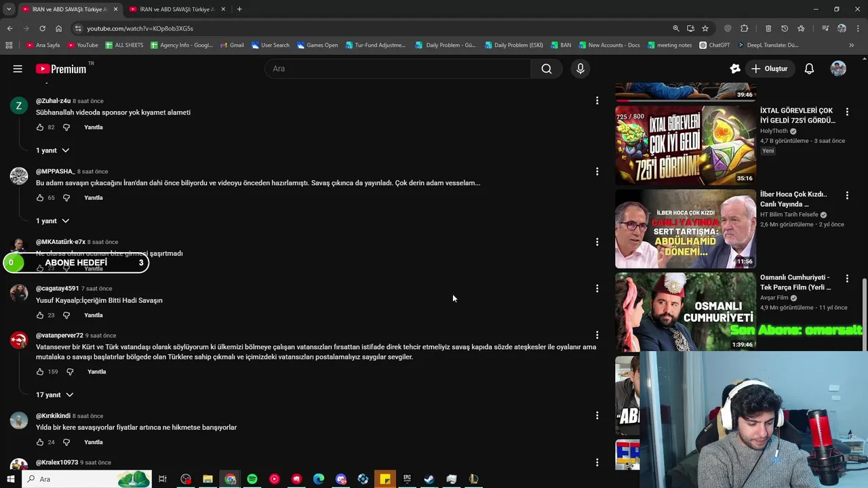
Task: Open the YouTube account avatar menu
Action: pos(838,68)
